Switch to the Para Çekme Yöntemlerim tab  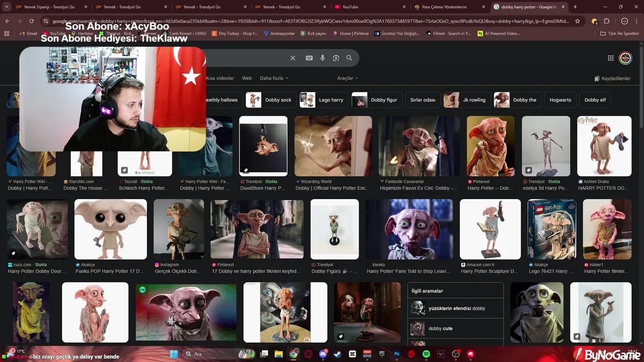(x=449, y=7)
